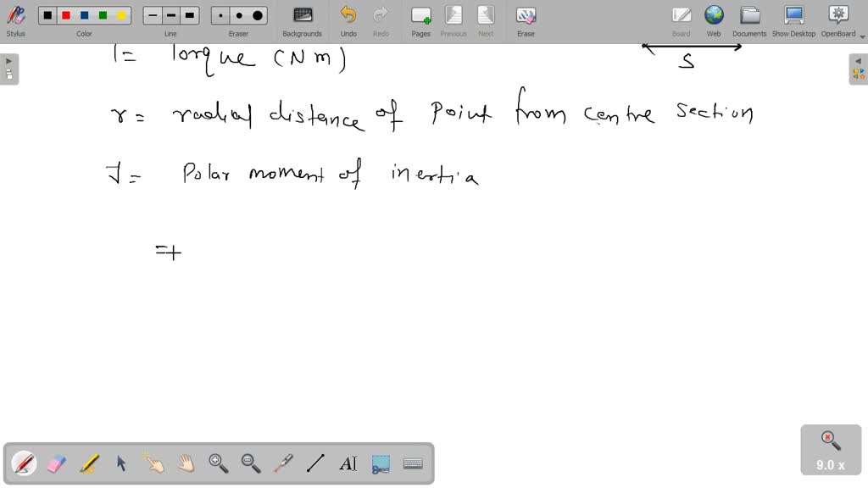
Task: Set the medium line thickness
Action: point(170,14)
